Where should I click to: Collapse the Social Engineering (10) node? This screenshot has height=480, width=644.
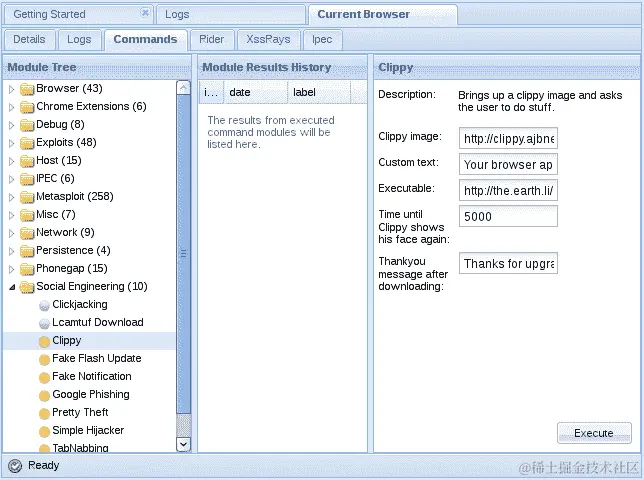[x=12, y=287]
